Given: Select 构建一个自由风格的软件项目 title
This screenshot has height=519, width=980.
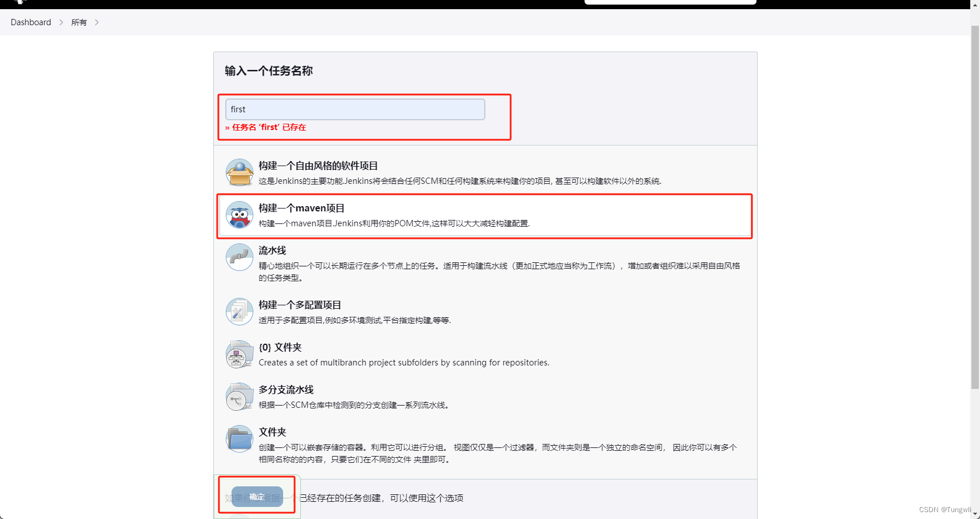Looking at the screenshot, I should 318,166.
